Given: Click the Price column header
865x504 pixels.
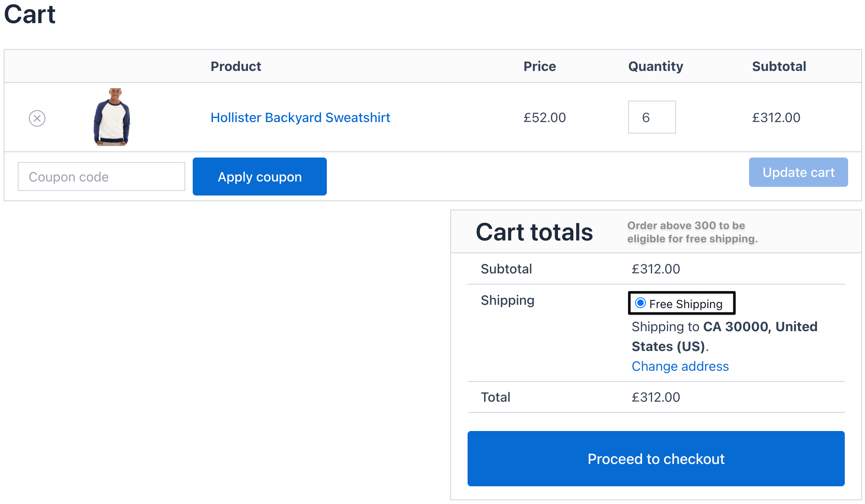Looking at the screenshot, I should [x=539, y=66].
